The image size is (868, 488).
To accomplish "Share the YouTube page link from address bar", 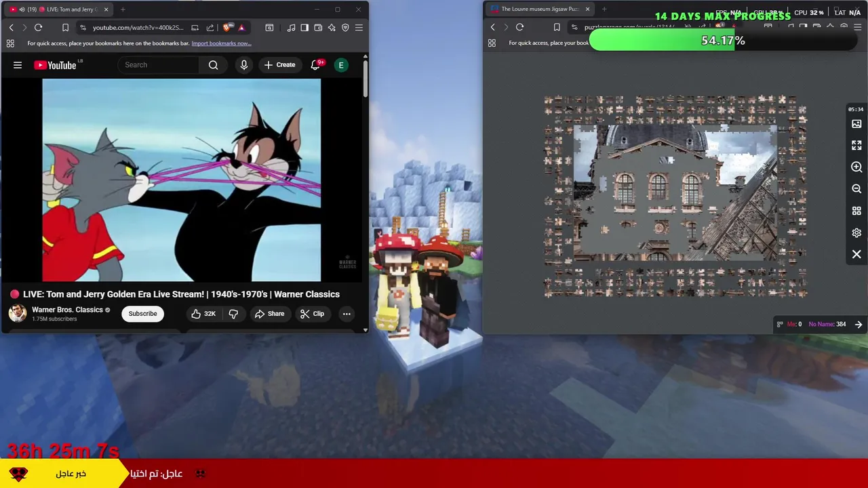I will pyautogui.click(x=210, y=28).
